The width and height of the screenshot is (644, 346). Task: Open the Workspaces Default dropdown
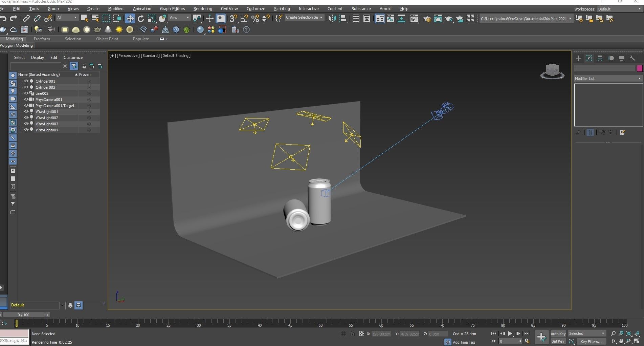tap(619, 9)
